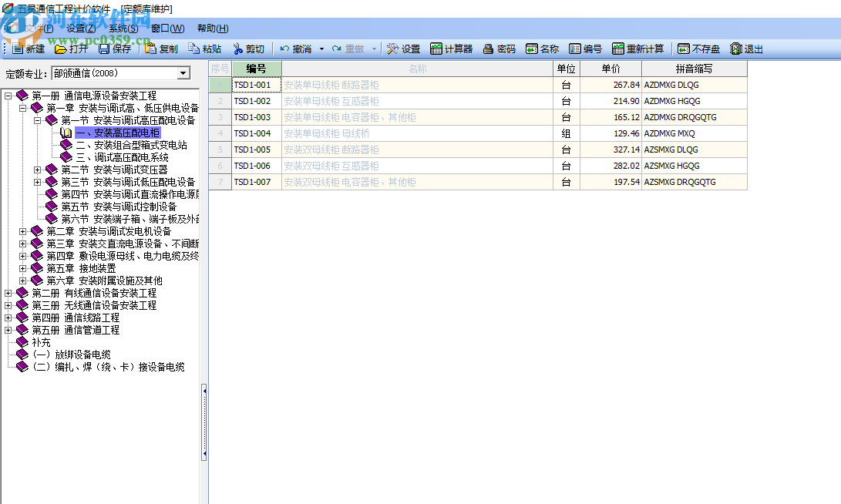Click price cell 327.14
The image size is (841, 504).
611,150
